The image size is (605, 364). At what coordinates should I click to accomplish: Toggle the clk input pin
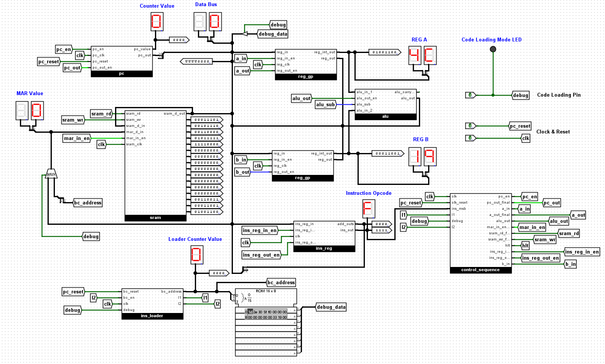[x=470, y=138]
